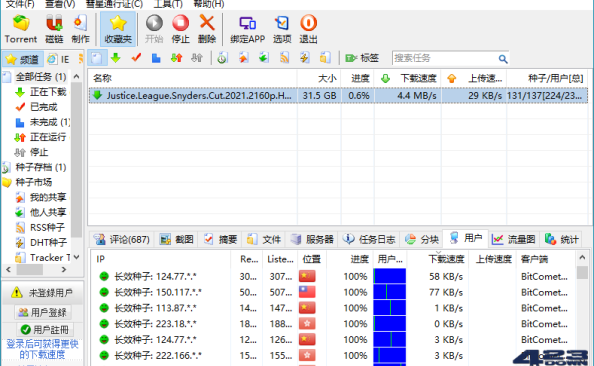Select 停止 in sidebar tree

pos(39,152)
